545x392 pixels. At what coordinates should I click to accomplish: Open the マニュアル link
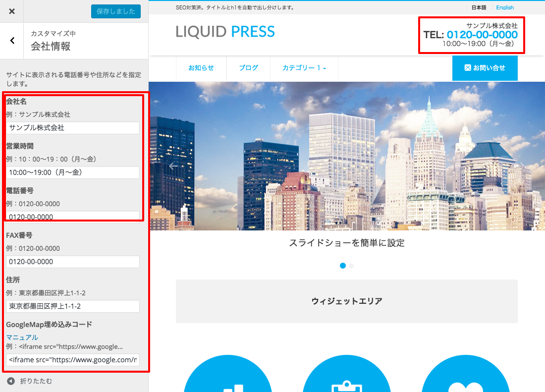22,337
